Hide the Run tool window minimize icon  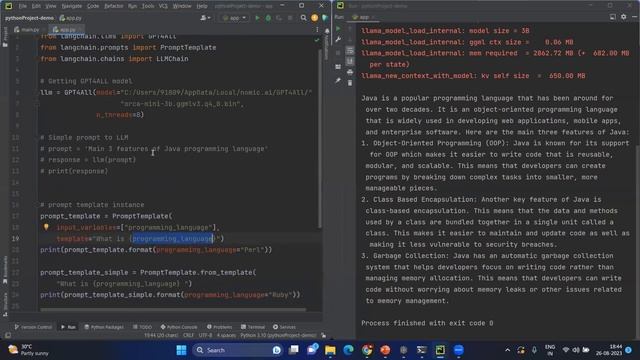(x=634, y=17)
